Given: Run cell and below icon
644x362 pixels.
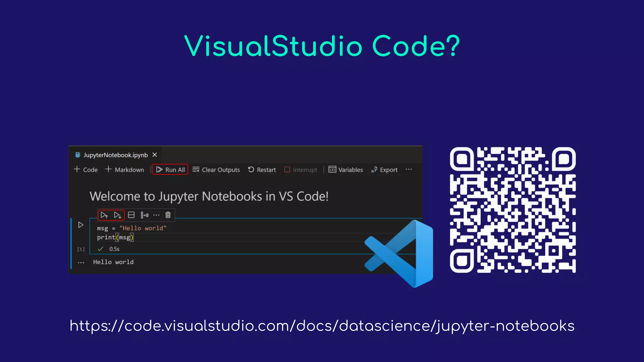Looking at the screenshot, I should [x=118, y=215].
